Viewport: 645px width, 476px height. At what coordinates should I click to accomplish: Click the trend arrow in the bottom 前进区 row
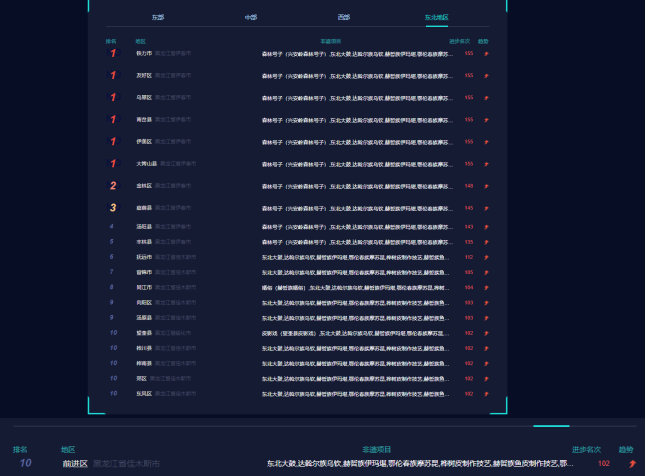tap(630, 464)
